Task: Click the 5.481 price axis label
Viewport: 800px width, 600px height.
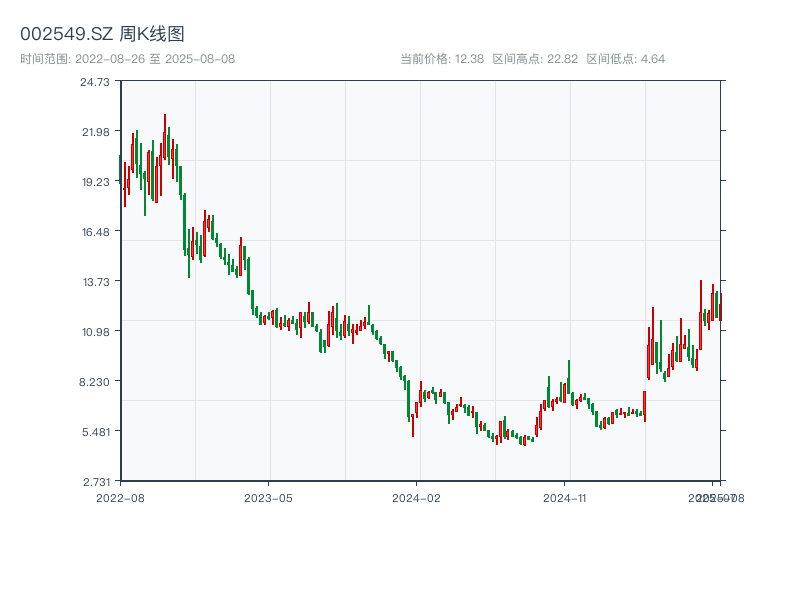Action: tap(95, 432)
